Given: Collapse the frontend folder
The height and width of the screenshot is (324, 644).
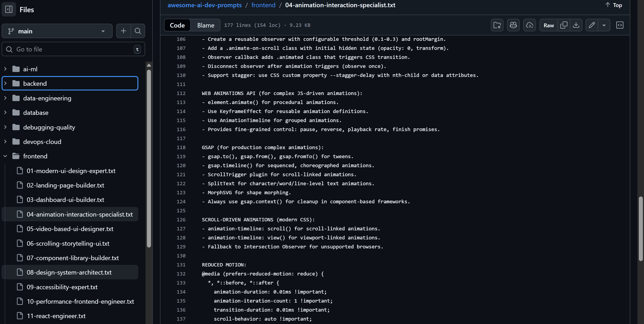Looking at the screenshot, I should pyautogui.click(x=5, y=156).
